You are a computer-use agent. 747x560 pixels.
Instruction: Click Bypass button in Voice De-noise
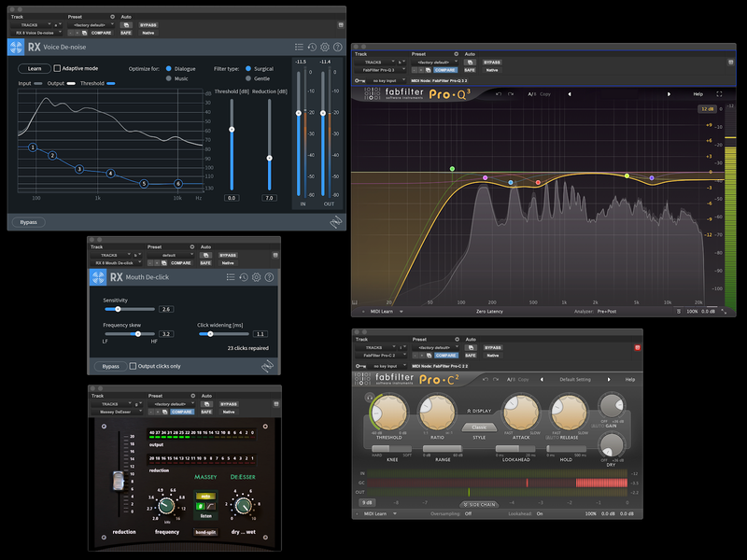pos(29,222)
